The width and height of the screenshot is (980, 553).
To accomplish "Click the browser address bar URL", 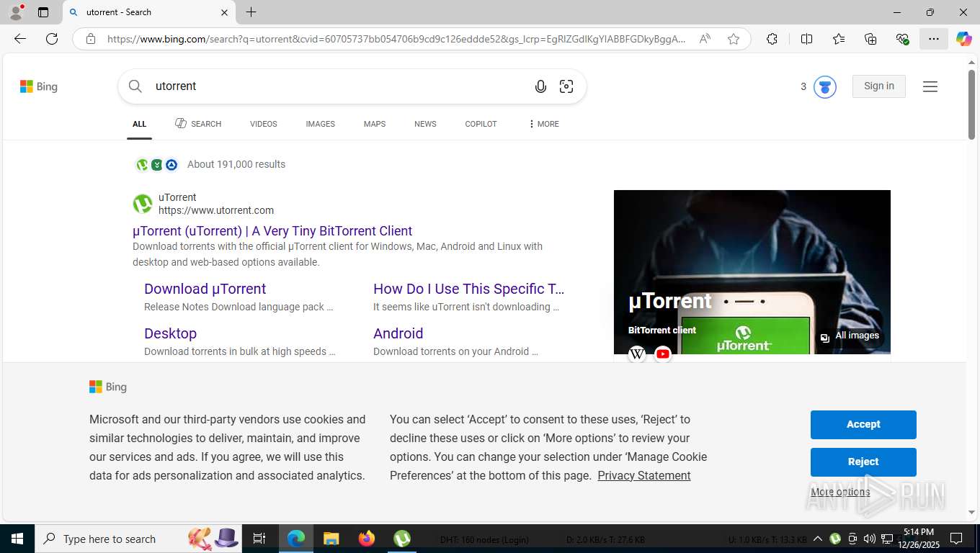I will coord(396,39).
